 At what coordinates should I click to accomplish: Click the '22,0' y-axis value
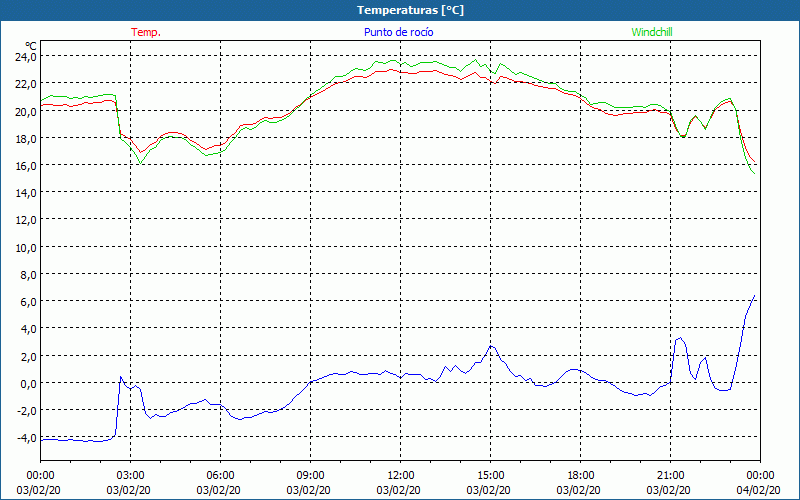26,84
